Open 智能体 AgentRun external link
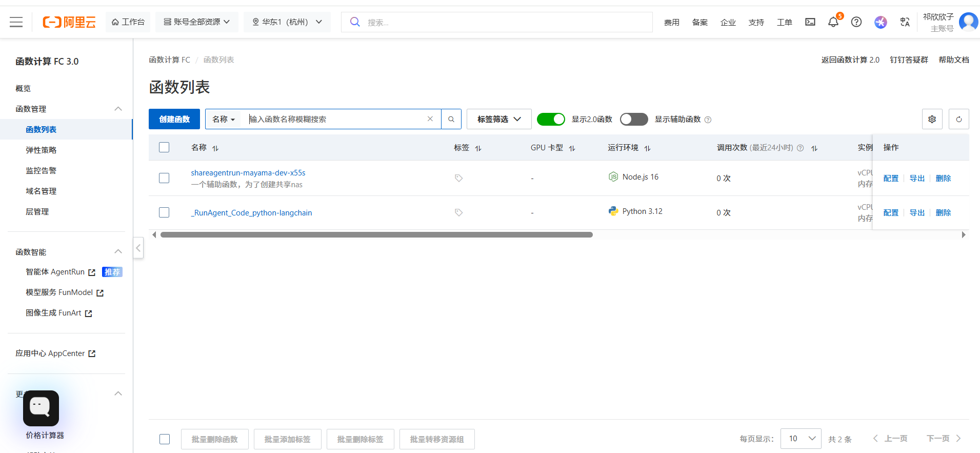The width and height of the screenshot is (980, 453). click(61, 272)
